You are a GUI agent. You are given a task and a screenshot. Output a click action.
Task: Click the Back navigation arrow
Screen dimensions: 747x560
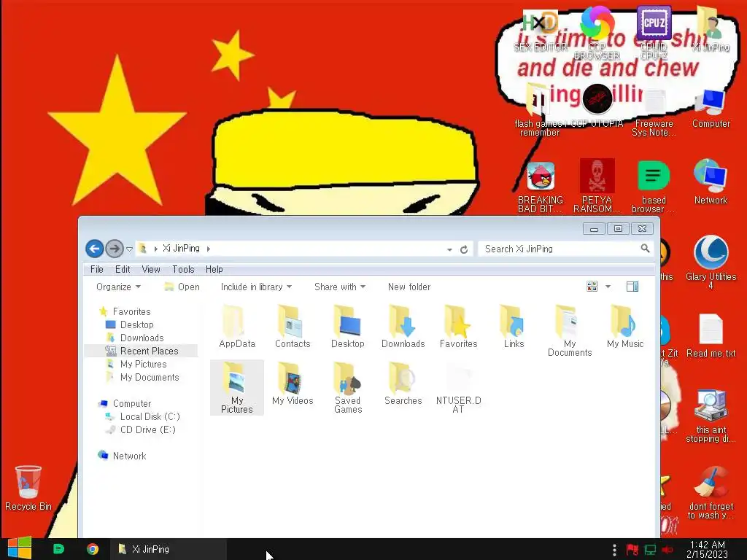click(x=95, y=249)
